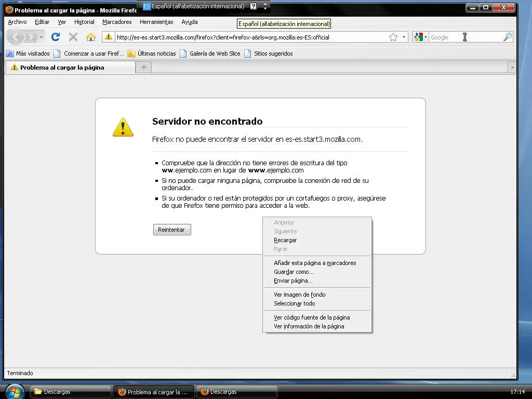Switch to Firefox Descargas taskbar button
Screen dimensions: 532x399
coord(236,392)
